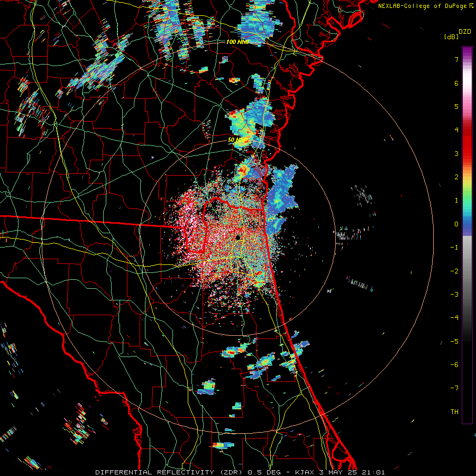The width and height of the screenshot is (476, 476).
Task: Select the -3 value on color scale
Action: [x=454, y=295]
